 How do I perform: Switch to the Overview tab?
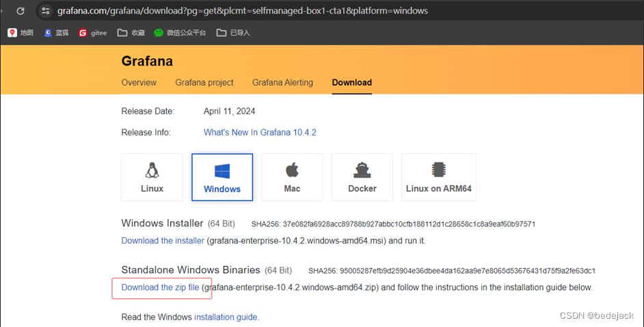click(x=139, y=83)
